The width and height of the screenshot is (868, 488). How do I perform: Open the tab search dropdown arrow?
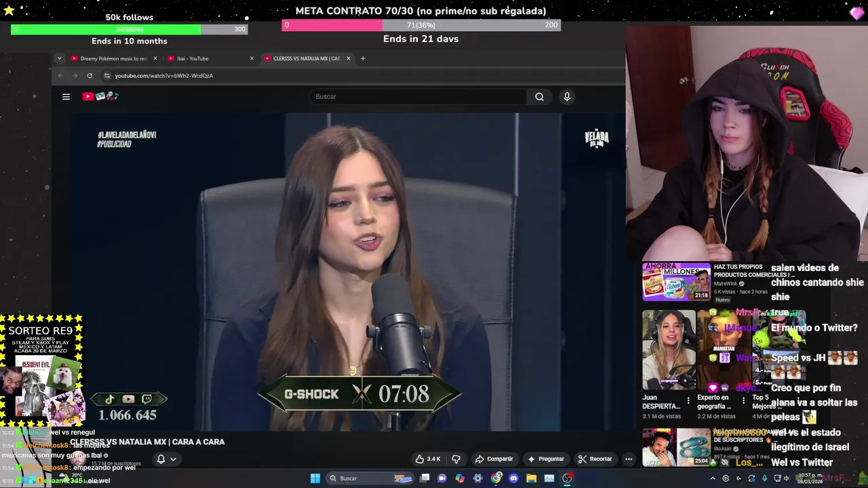click(59, 58)
